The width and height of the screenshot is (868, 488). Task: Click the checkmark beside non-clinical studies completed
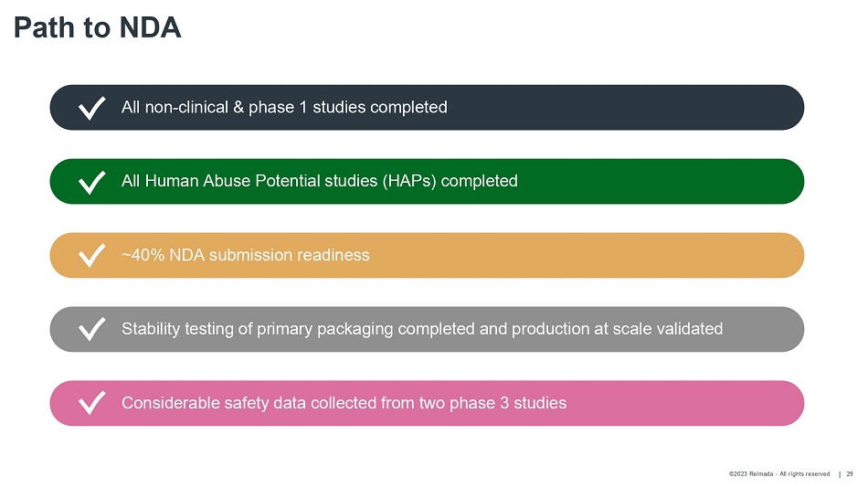click(x=91, y=109)
